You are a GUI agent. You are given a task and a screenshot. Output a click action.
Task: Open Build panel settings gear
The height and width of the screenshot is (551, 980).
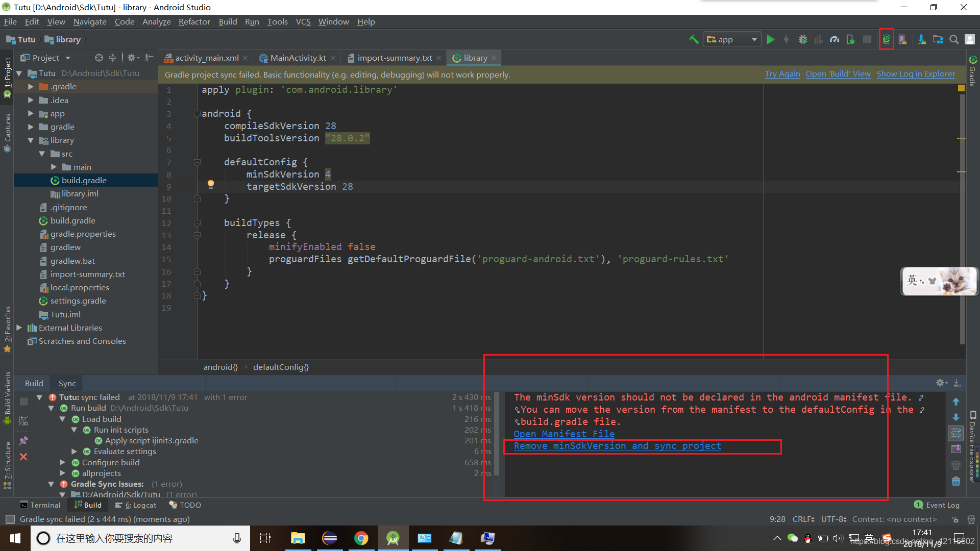pyautogui.click(x=941, y=383)
